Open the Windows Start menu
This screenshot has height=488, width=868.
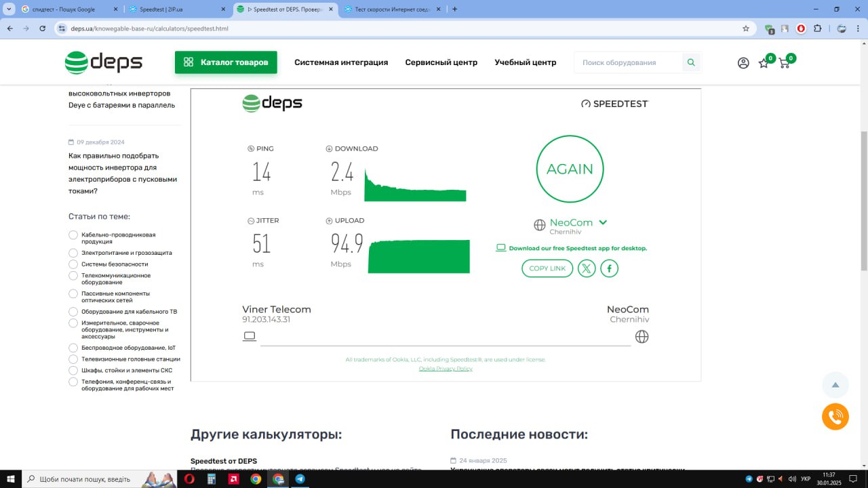[x=11, y=479]
